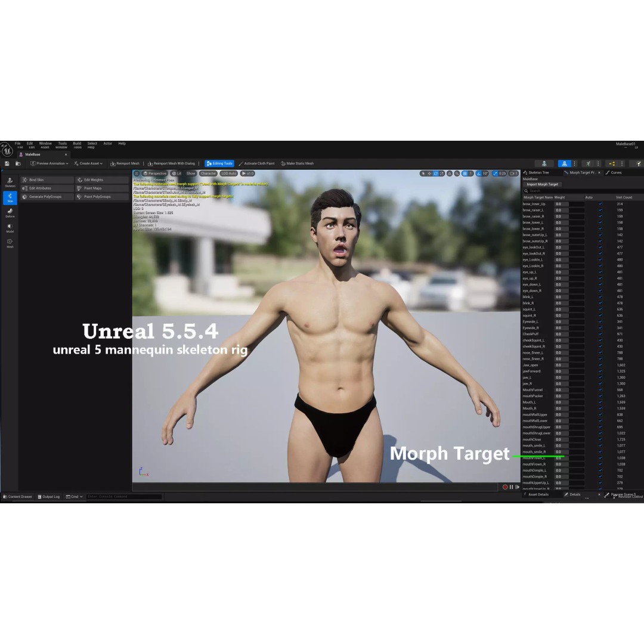644x644 pixels.
Task: Open the Create Asset dropdown
Action: click(x=88, y=163)
